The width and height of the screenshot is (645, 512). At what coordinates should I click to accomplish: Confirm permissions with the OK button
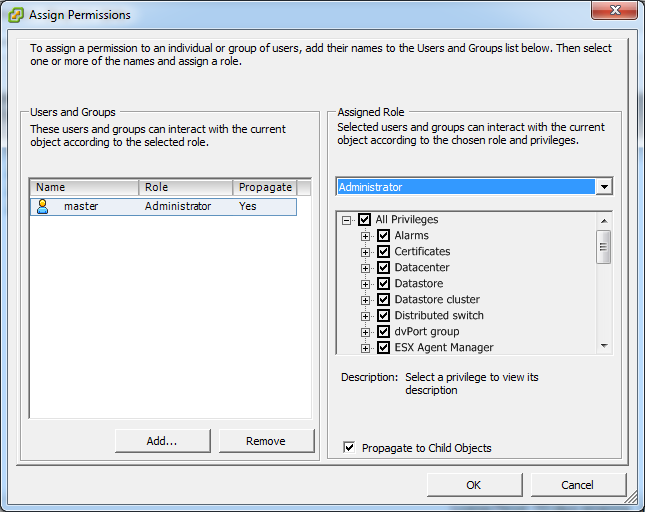[474, 485]
